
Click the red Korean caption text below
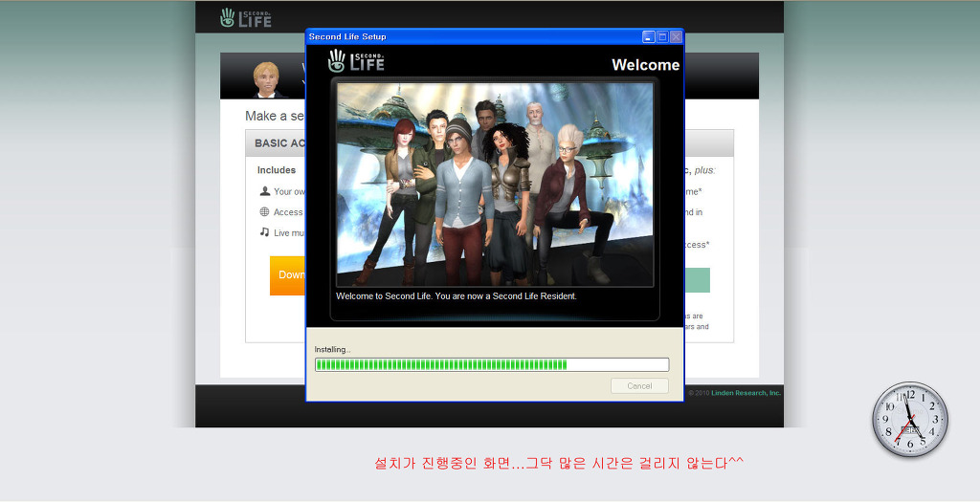pos(559,463)
